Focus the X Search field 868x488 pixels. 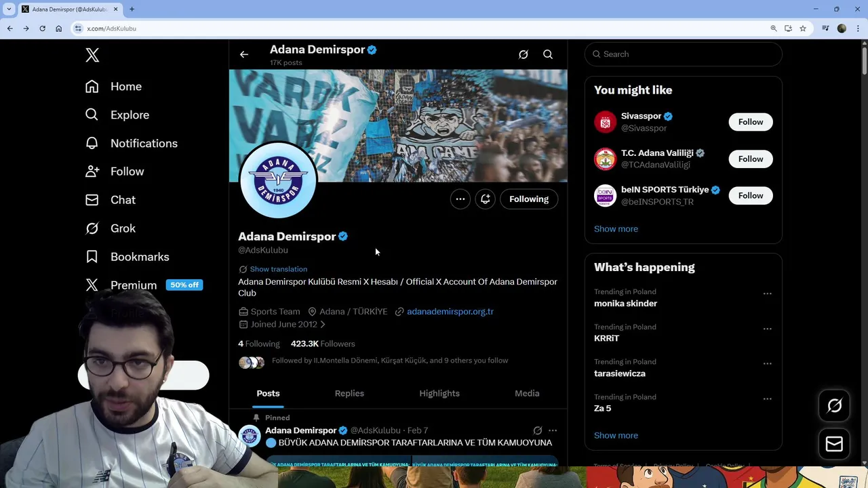pos(684,54)
